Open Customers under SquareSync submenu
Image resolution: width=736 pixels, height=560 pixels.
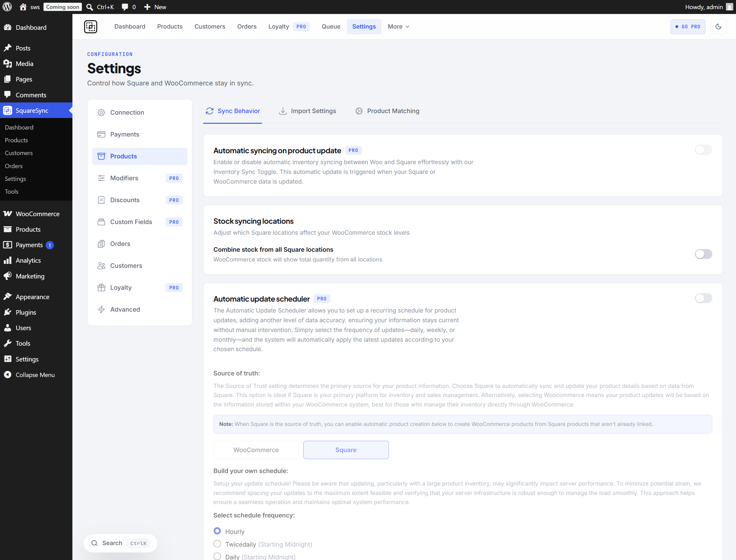pyautogui.click(x=19, y=153)
